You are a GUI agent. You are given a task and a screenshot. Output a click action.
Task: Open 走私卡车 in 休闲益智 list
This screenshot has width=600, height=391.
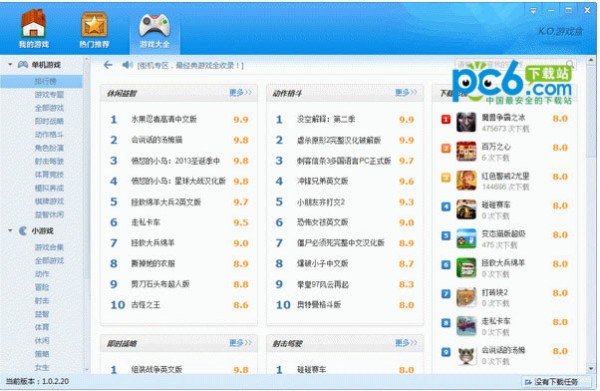pos(145,222)
